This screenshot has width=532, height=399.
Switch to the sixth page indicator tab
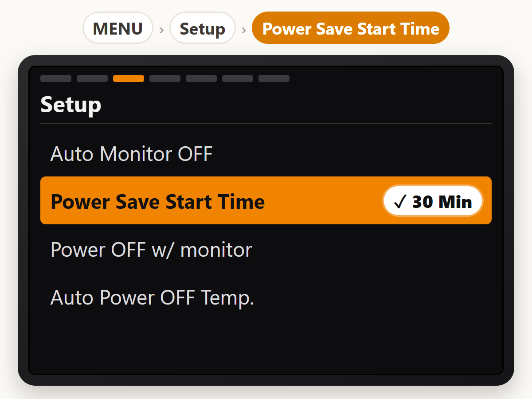(238, 78)
